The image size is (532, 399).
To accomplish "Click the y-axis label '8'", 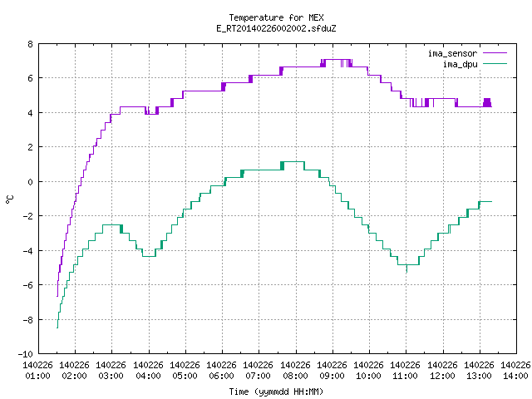I will 30,44.
